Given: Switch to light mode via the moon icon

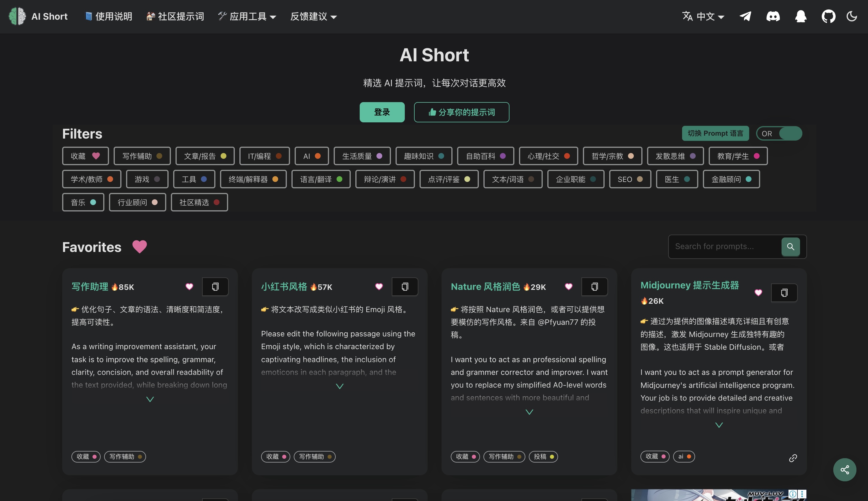Looking at the screenshot, I should (x=852, y=16).
